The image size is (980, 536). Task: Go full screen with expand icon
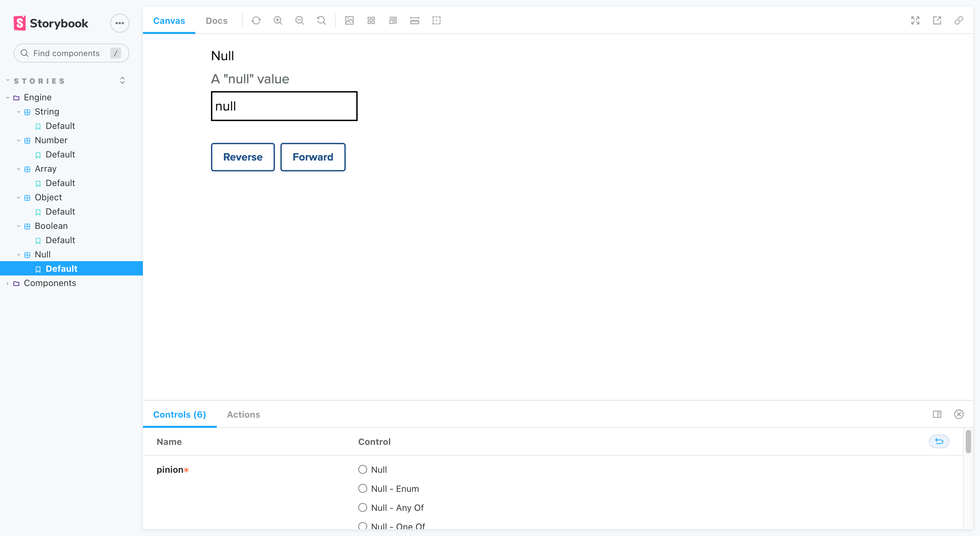915,20
